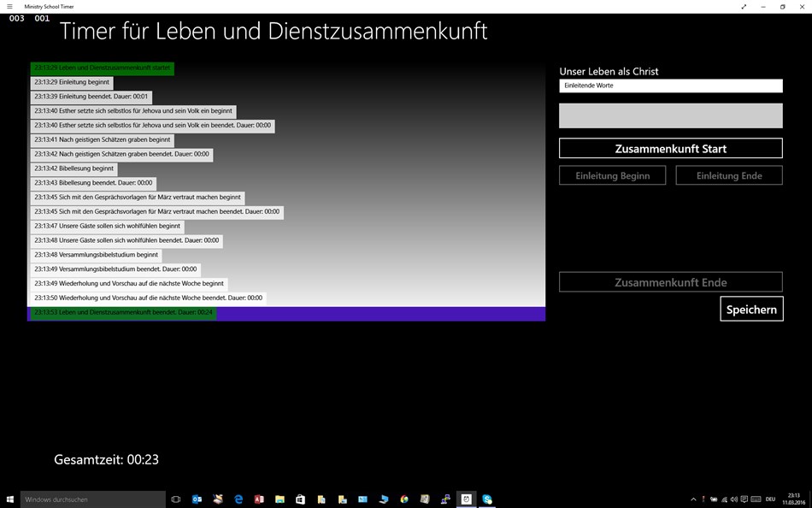Select log entry 'Leben und Dienstzusammenkunft startet'
Screen dimensions: 812x508
[102, 68]
